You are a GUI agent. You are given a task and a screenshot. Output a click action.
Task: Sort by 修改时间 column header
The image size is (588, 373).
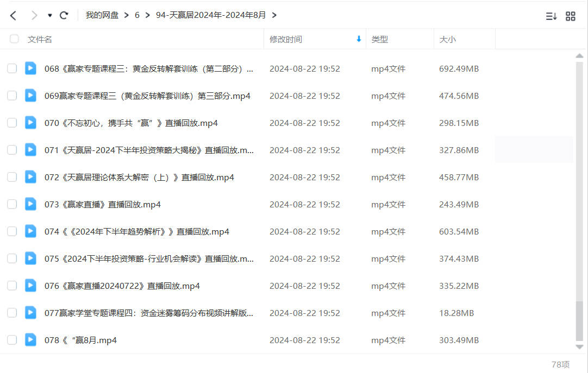coord(286,39)
